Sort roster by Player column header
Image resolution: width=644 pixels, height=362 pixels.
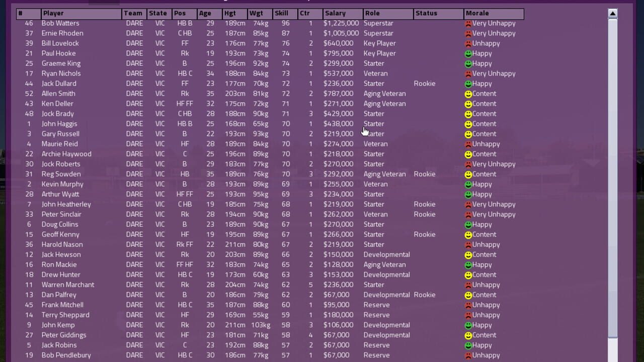tap(82, 14)
